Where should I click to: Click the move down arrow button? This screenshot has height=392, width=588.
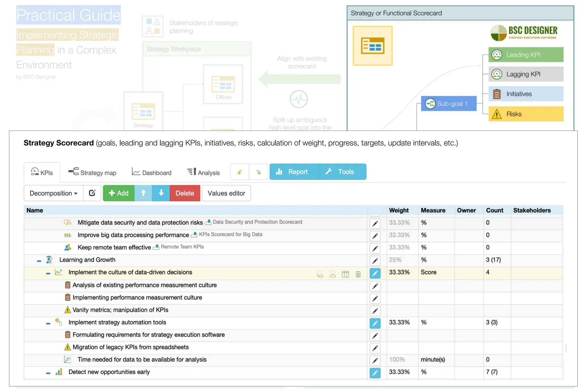click(161, 193)
